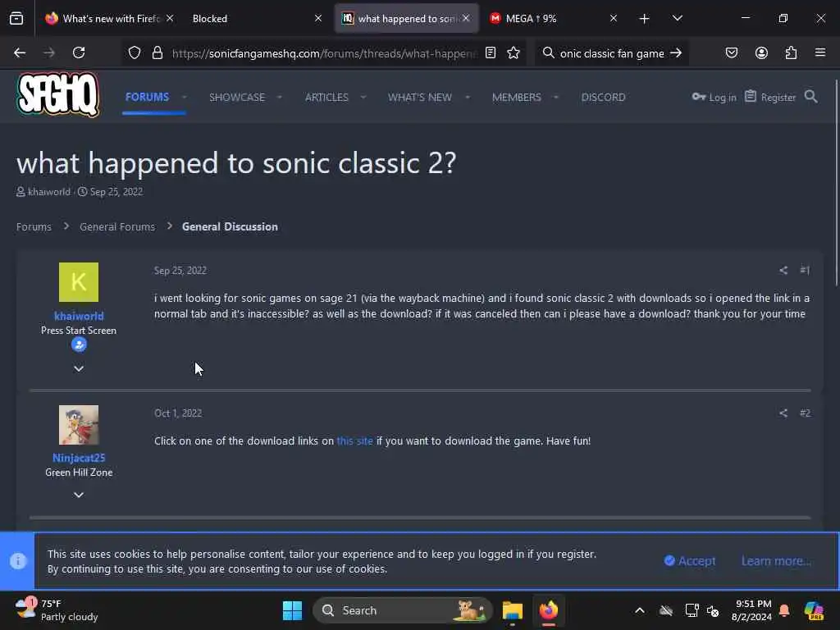
Task: Expand Ninjacat25's user details chevron
Action: coord(79,495)
